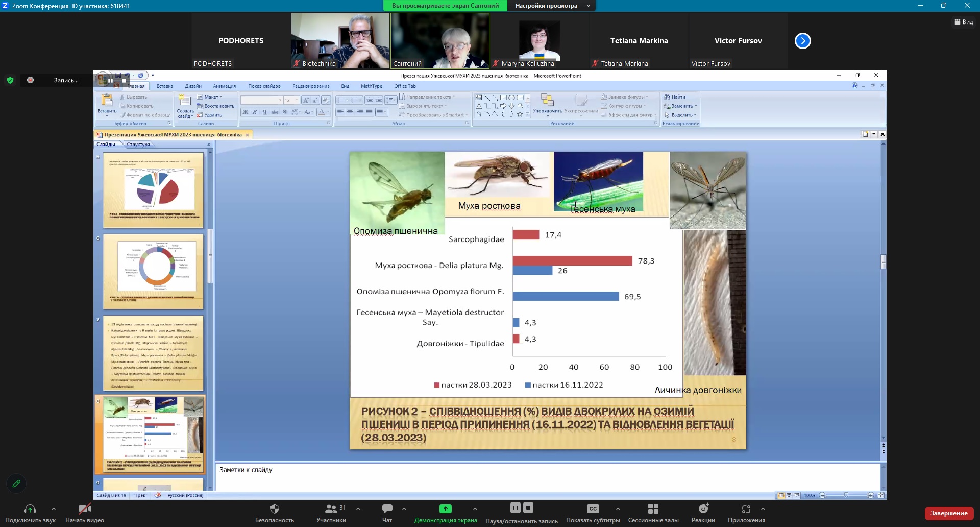This screenshot has height=527, width=980.
Task: Toggle text Shadow button
Action: click(x=285, y=112)
